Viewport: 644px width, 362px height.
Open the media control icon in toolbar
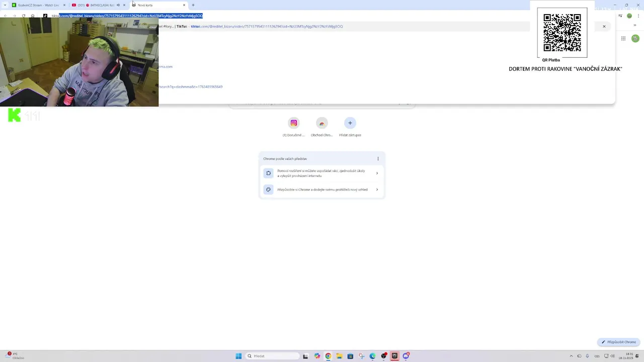(620, 16)
